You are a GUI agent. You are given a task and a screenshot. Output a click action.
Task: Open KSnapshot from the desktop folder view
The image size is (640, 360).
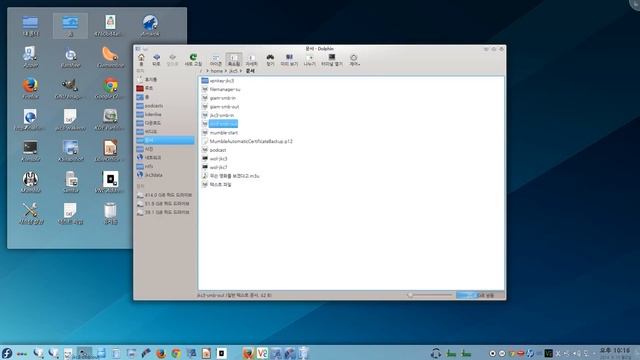[70, 151]
